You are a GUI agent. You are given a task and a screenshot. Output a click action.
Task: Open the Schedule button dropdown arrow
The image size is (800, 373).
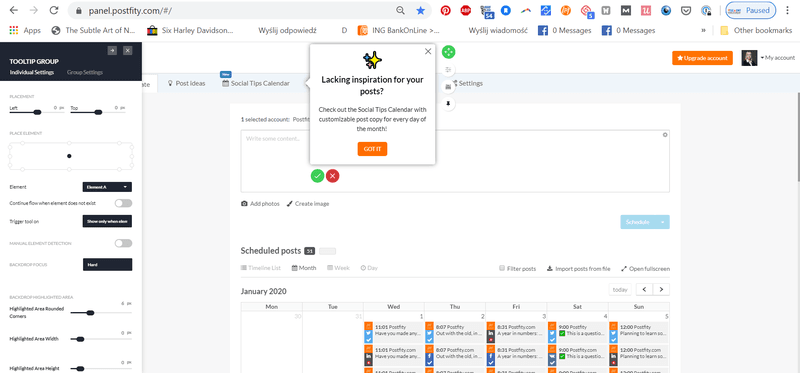(663, 222)
